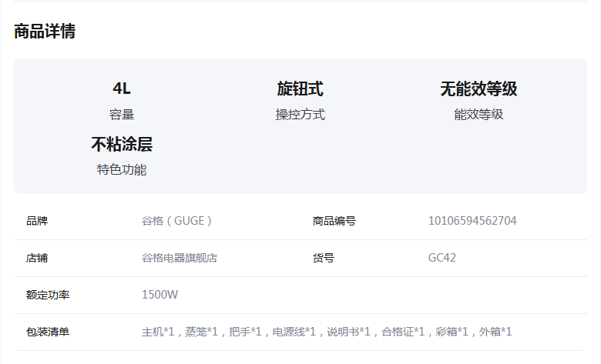Click the 包装清单 label

48,332
